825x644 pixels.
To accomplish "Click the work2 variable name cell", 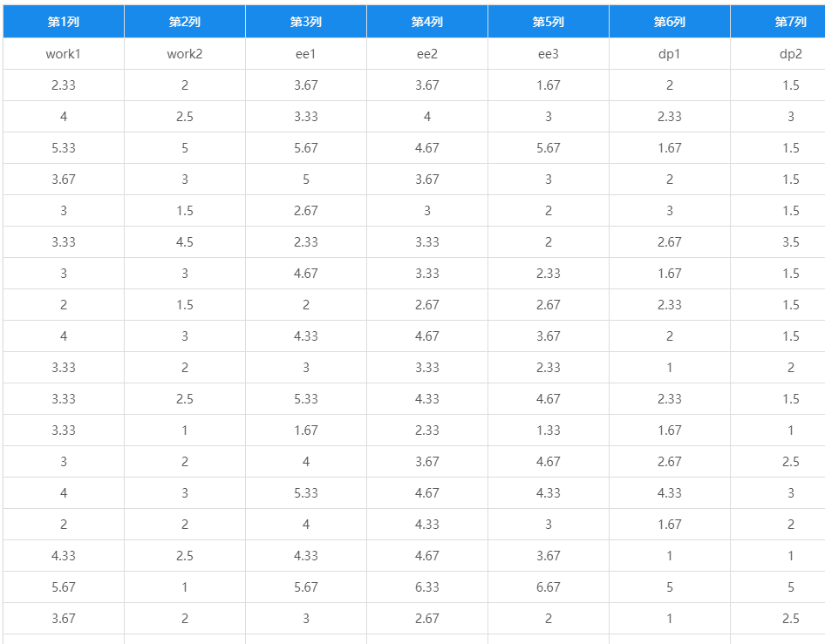I will pos(185,54).
